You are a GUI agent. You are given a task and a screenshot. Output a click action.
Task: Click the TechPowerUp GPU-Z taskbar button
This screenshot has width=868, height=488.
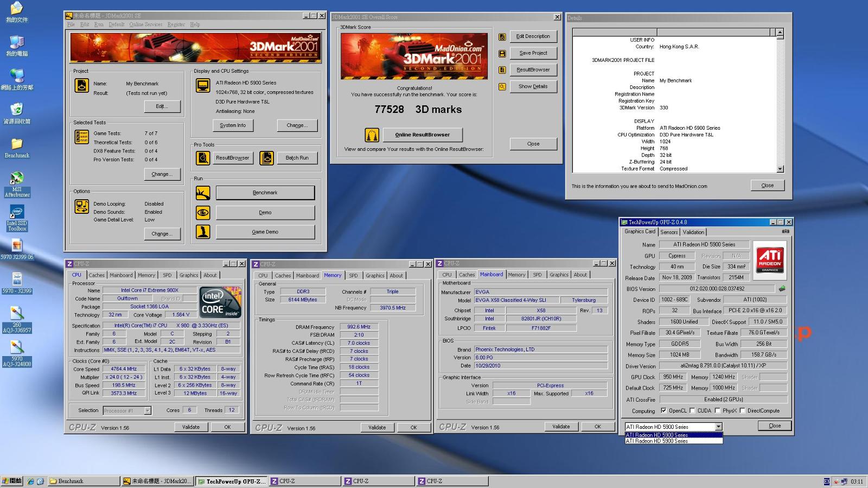click(x=232, y=481)
